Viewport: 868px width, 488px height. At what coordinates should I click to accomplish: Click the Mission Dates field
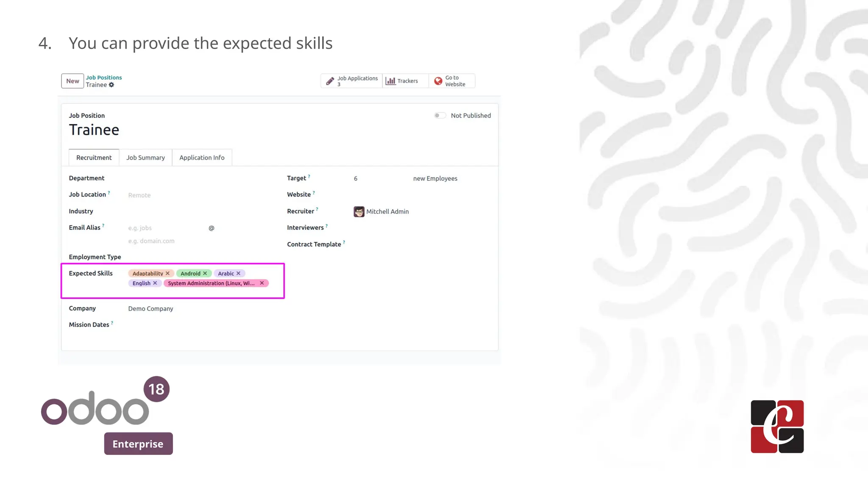[x=199, y=325]
